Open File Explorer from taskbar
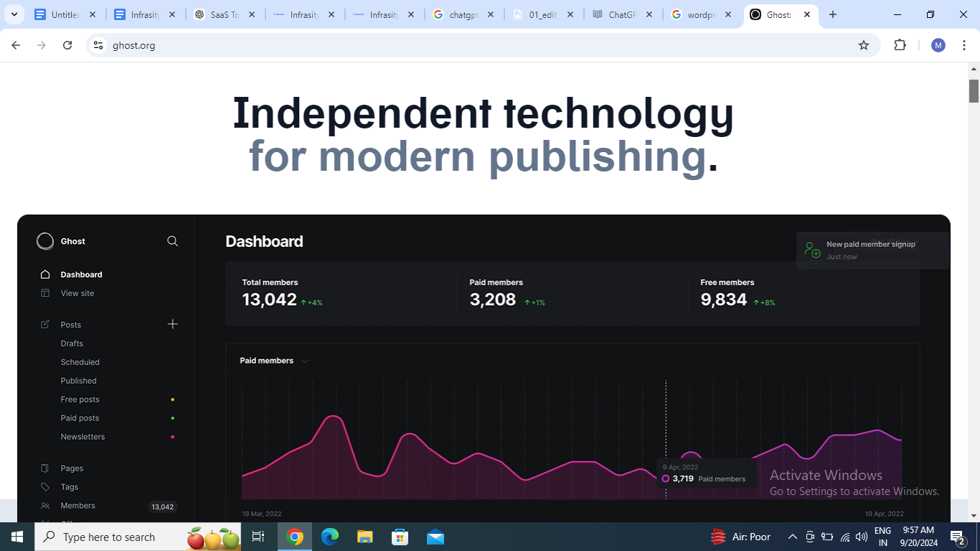The width and height of the screenshot is (980, 551). [x=365, y=537]
